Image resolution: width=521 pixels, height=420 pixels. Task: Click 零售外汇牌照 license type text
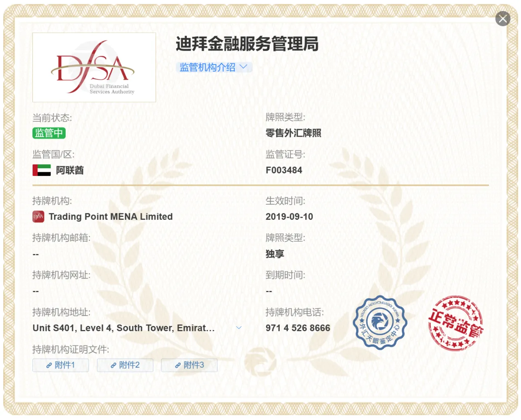pyautogui.click(x=293, y=133)
